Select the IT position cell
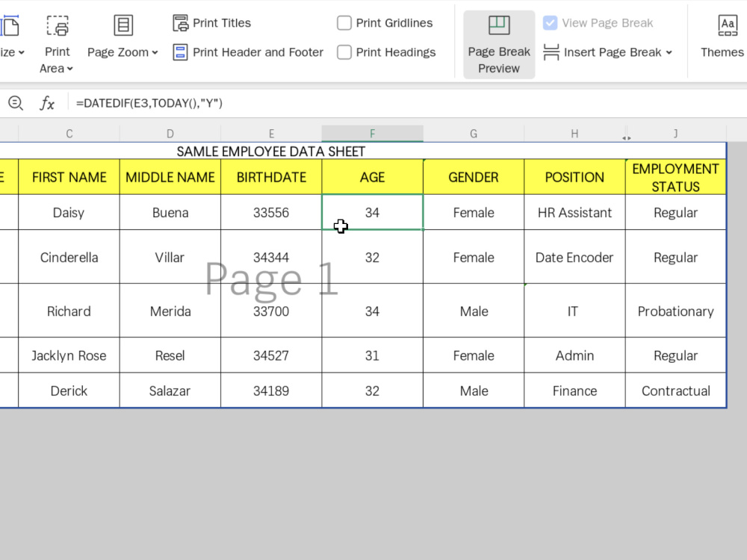This screenshot has width=747, height=560. pyautogui.click(x=574, y=311)
